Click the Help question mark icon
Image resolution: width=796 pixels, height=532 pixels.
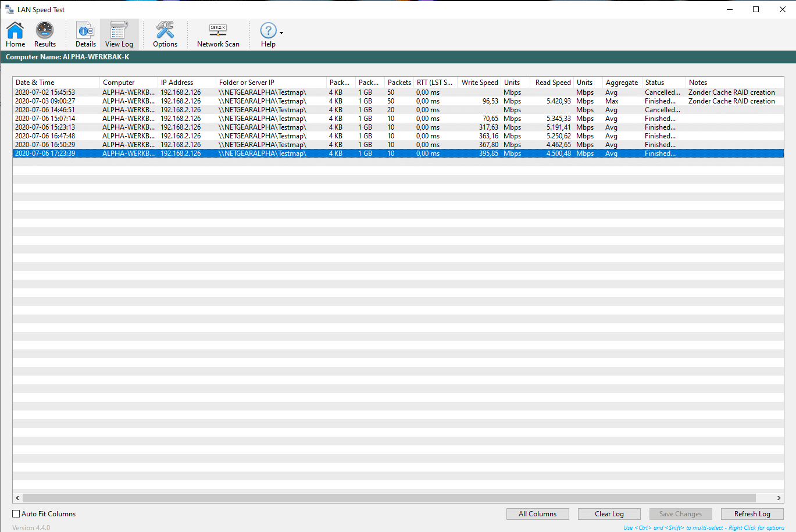(268, 30)
